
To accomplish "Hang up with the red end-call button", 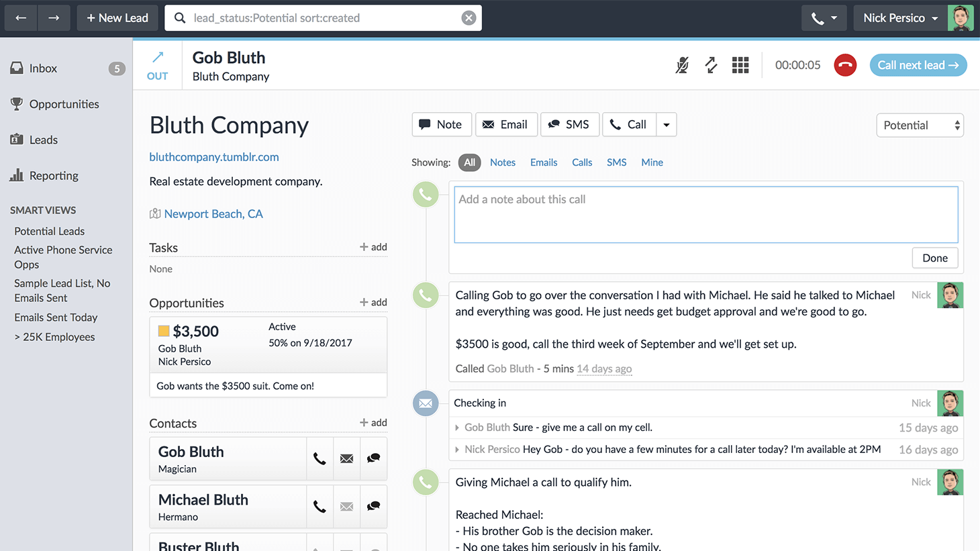I will [x=845, y=65].
